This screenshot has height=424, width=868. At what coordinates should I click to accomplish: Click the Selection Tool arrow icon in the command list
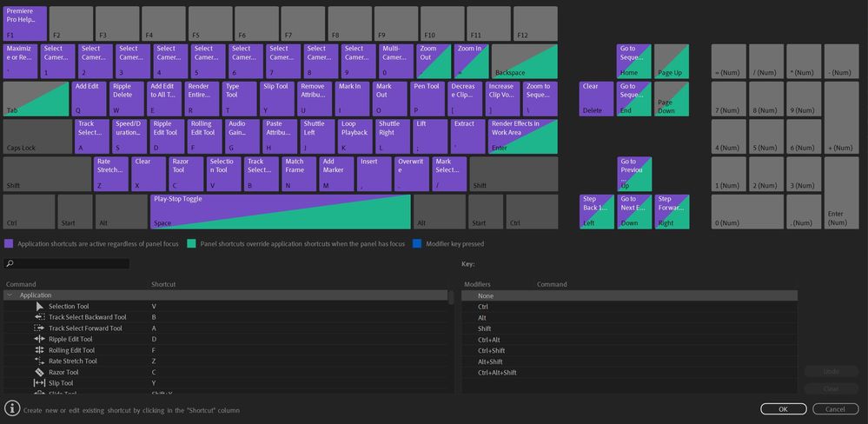[39, 306]
